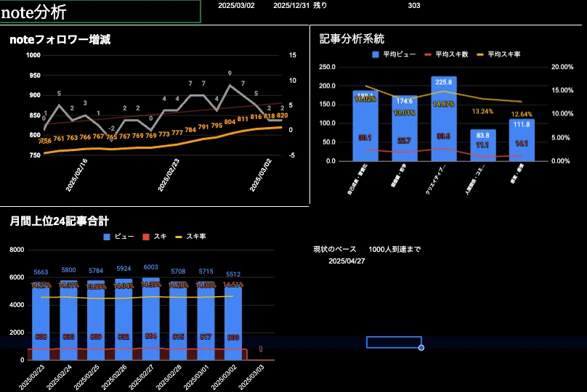This screenshot has height=392, width=587.
Task: Click the "1000人到達まで" cell
Action: click(x=394, y=249)
